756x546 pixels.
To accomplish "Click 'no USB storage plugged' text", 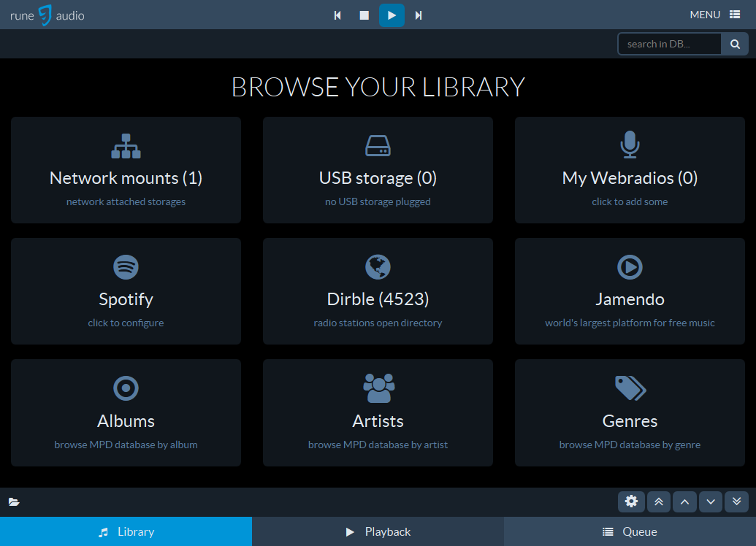I will point(378,202).
